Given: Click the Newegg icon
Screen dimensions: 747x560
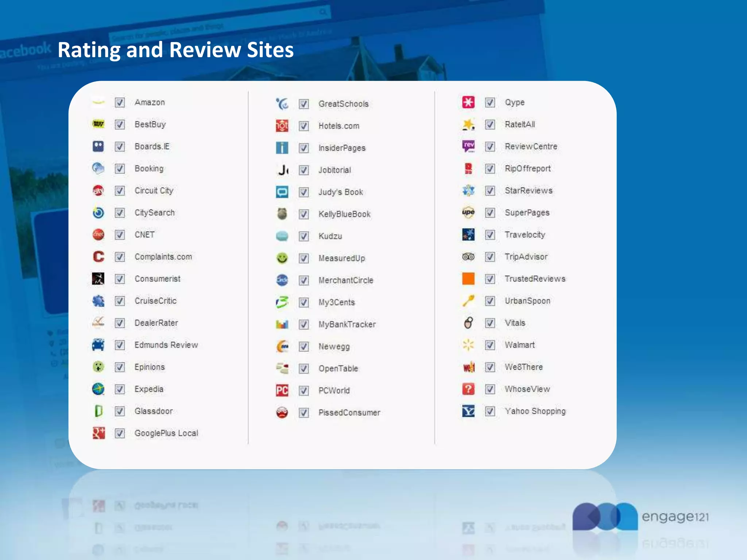Looking at the screenshot, I should click(x=282, y=346).
